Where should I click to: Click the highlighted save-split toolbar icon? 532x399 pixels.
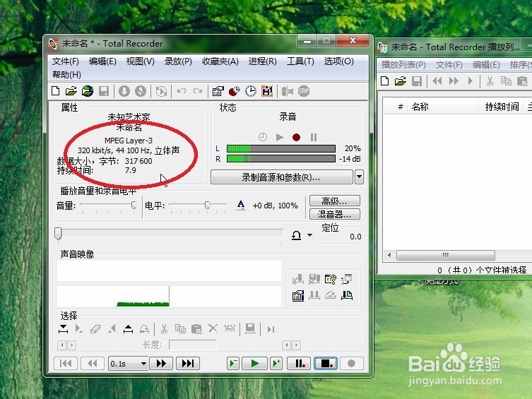(x=267, y=91)
